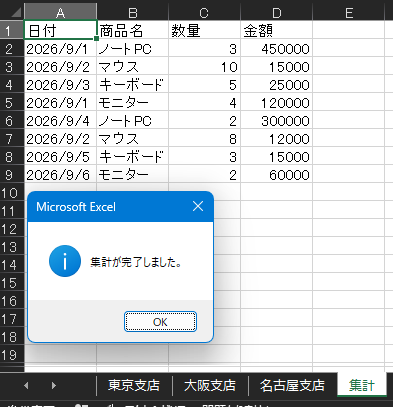The width and height of the screenshot is (410, 407).
Task: Click the date cell 2026/9/3
Action: pyautogui.click(x=60, y=85)
